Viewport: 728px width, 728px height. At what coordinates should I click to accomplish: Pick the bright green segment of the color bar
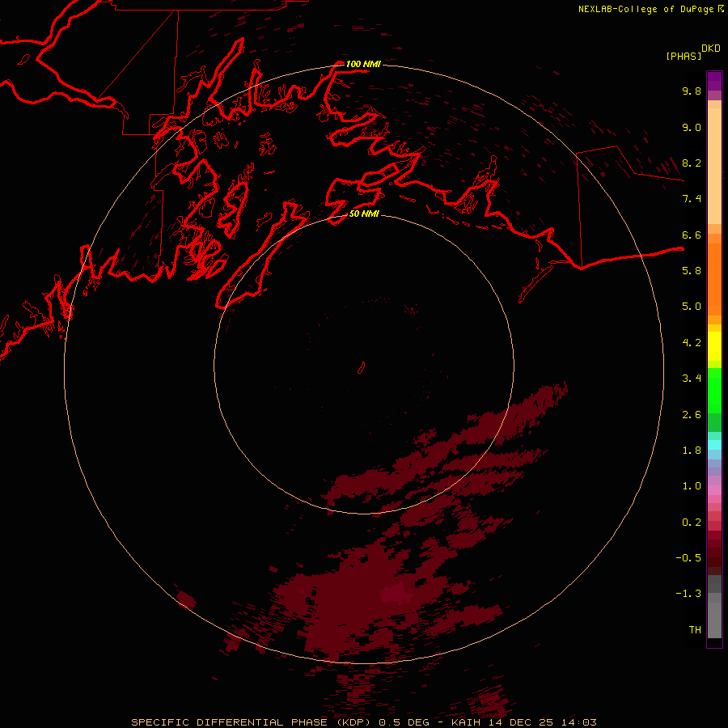[714, 390]
